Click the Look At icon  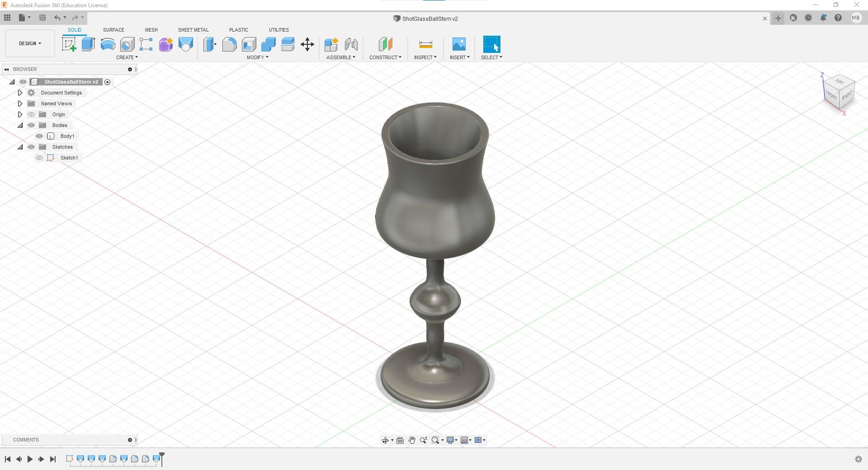tap(400, 440)
